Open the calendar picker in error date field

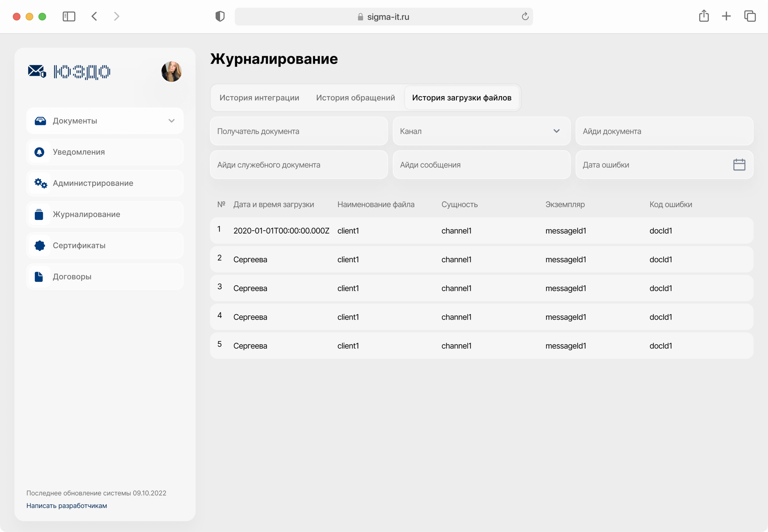739,165
